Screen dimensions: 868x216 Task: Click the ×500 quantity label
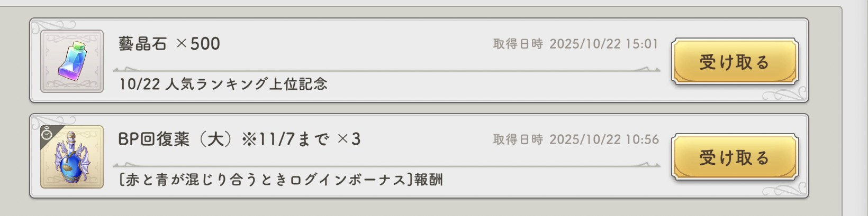point(198,44)
